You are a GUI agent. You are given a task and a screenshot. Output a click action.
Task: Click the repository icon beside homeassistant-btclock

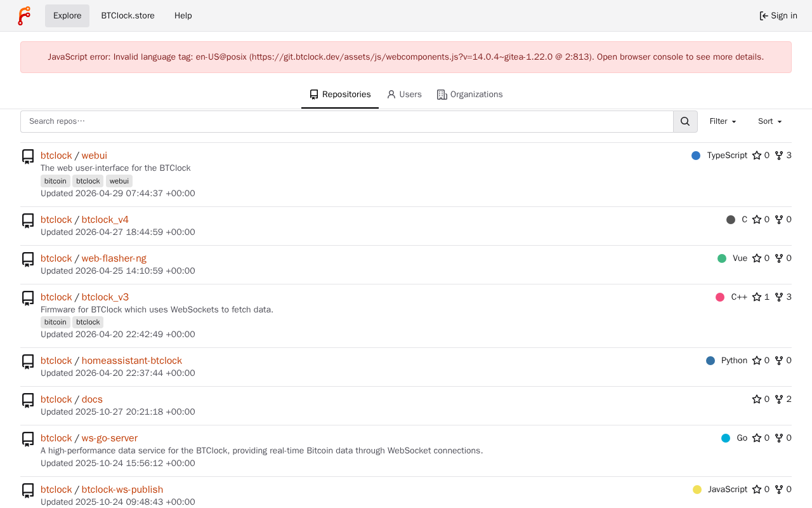(28, 362)
